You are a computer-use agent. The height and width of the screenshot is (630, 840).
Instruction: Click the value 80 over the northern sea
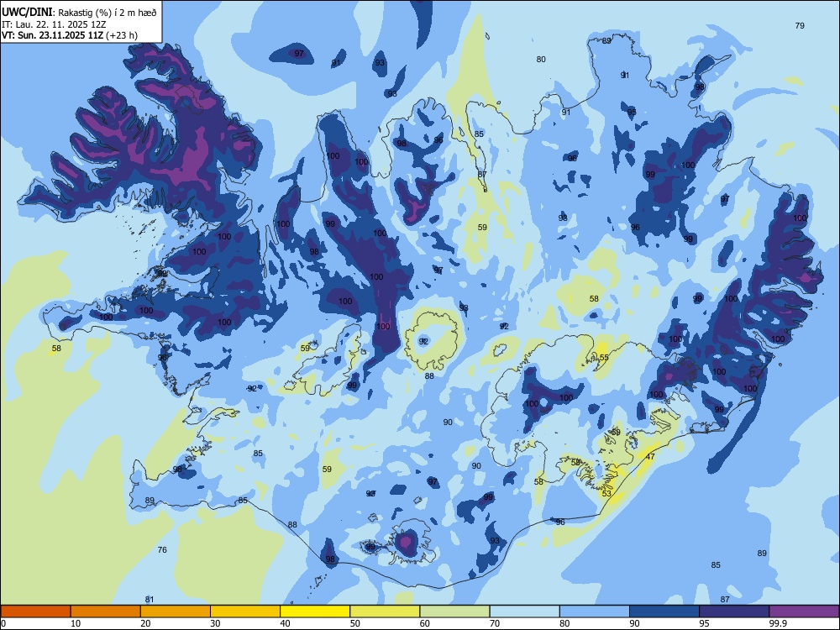[x=541, y=60]
